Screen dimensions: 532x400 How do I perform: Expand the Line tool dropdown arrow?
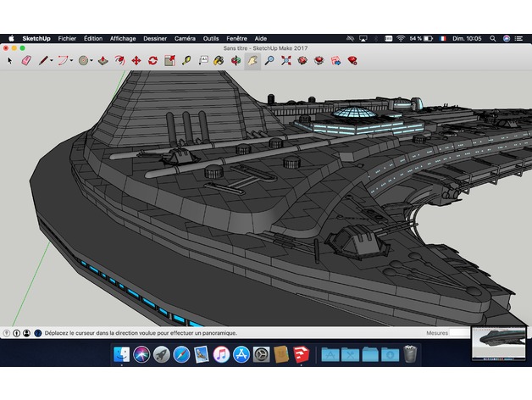(x=52, y=61)
